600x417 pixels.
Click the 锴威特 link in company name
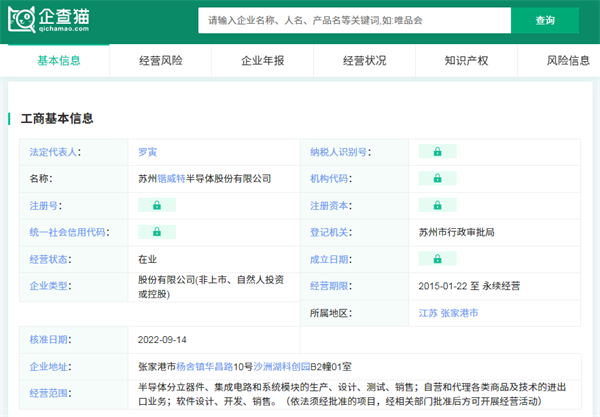point(171,179)
